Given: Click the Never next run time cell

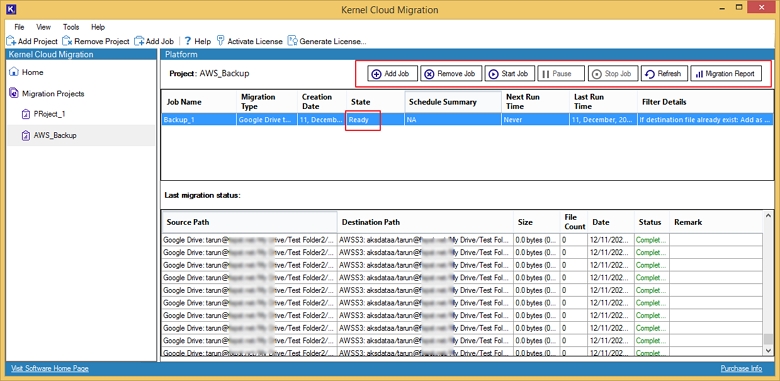Looking at the screenshot, I should (535, 120).
